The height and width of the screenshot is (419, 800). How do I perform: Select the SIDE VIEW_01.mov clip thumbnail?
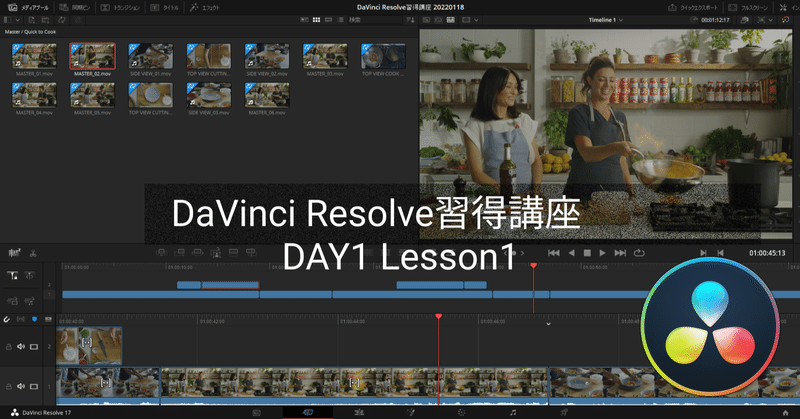151,56
